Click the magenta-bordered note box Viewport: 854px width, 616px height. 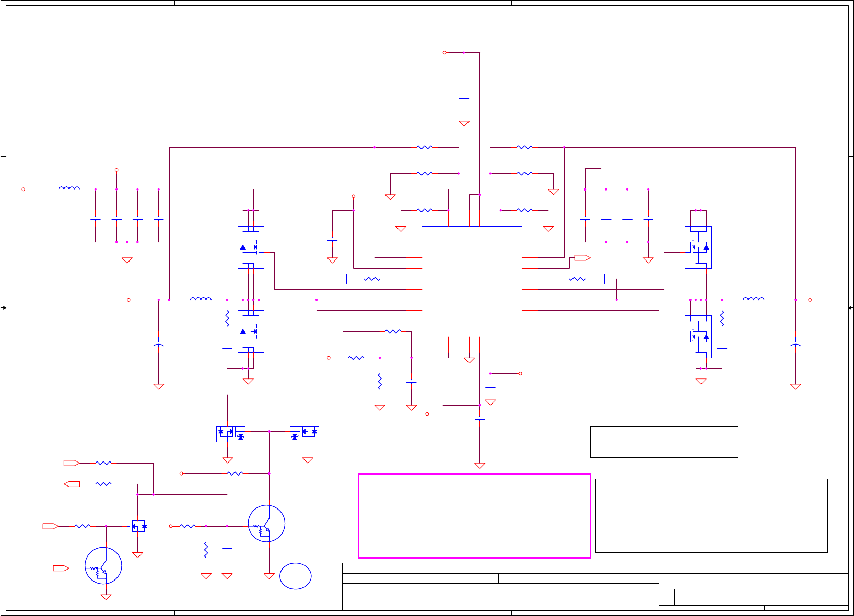pos(474,516)
